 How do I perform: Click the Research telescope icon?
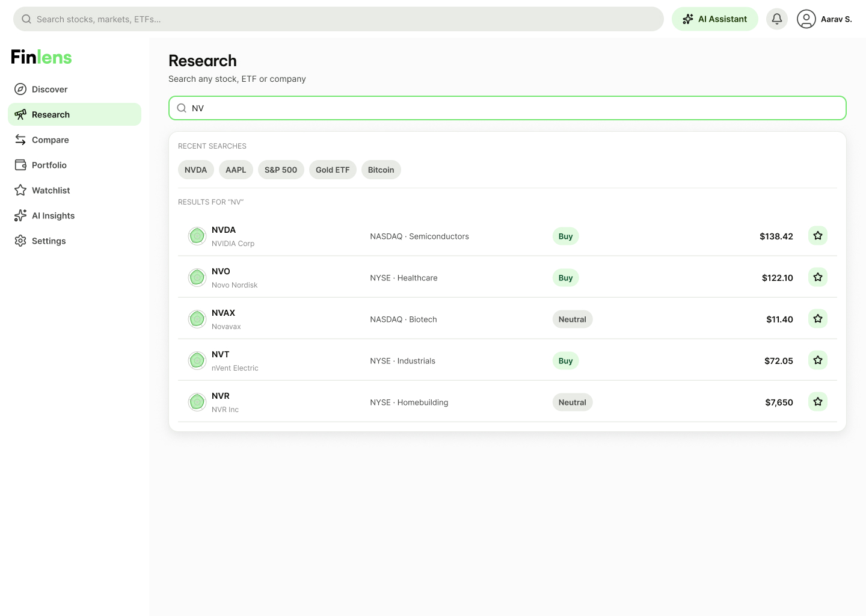click(20, 114)
